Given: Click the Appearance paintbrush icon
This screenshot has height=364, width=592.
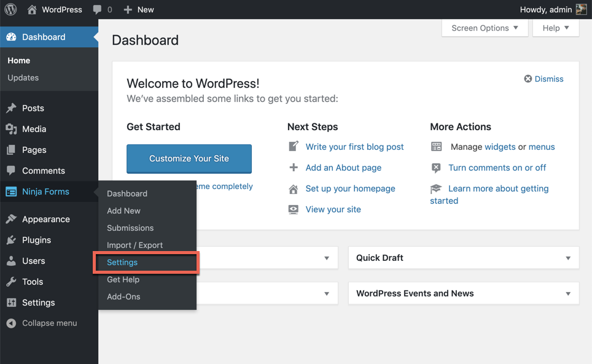Looking at the screenshot, I should click(x=11, y=219).
